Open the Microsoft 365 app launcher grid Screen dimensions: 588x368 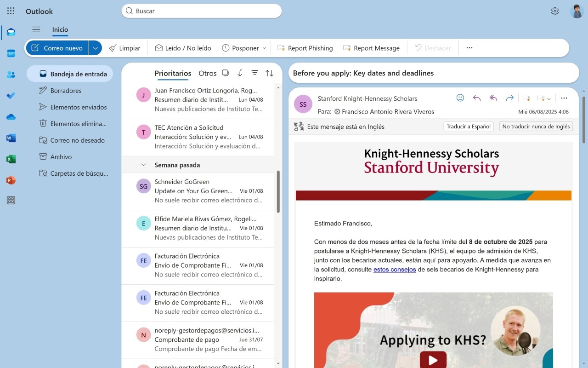tap(11, 11)
